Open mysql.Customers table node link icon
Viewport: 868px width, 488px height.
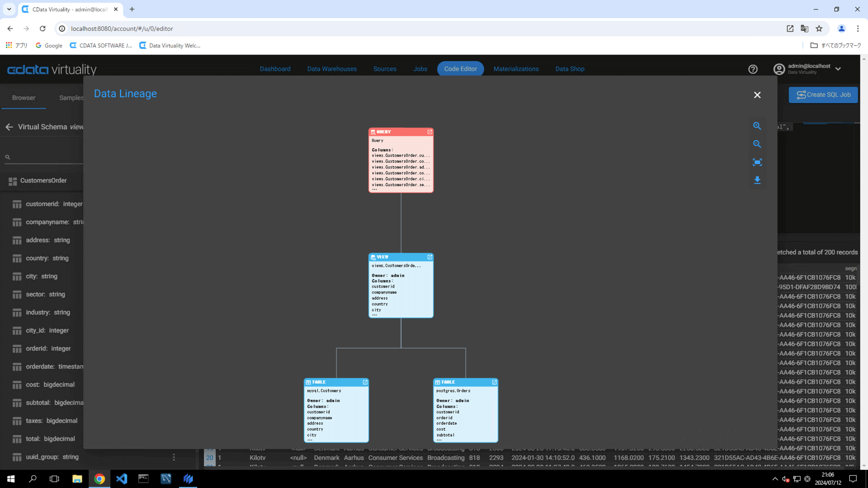point(365,382)
